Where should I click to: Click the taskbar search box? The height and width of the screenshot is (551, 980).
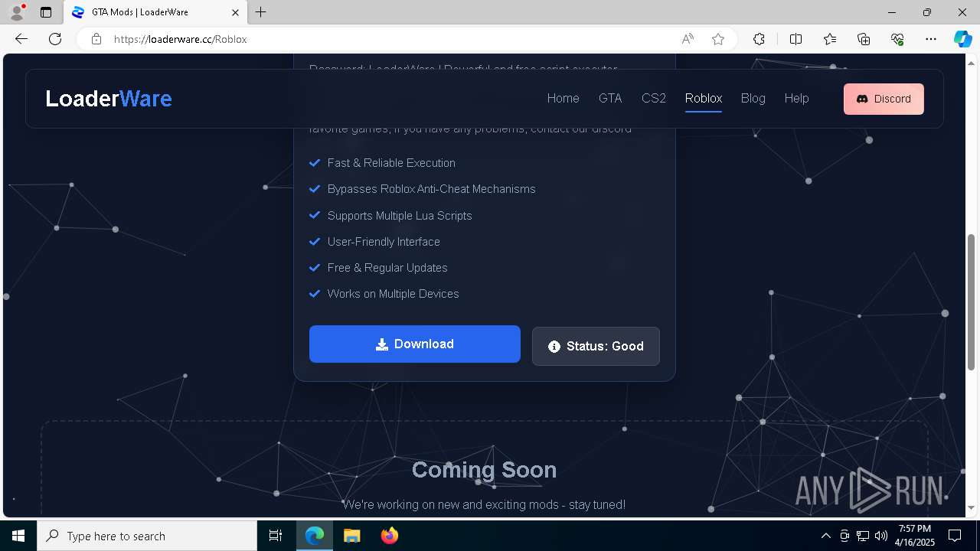click(147, 536)
